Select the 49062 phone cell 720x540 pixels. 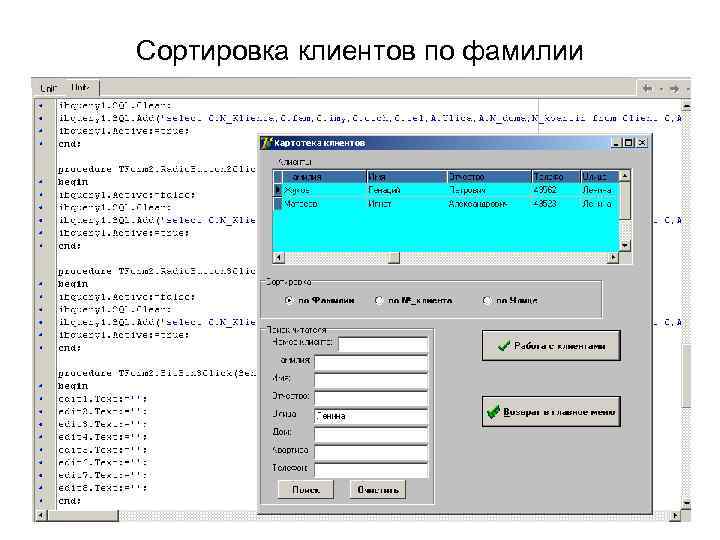coord(556,190)
